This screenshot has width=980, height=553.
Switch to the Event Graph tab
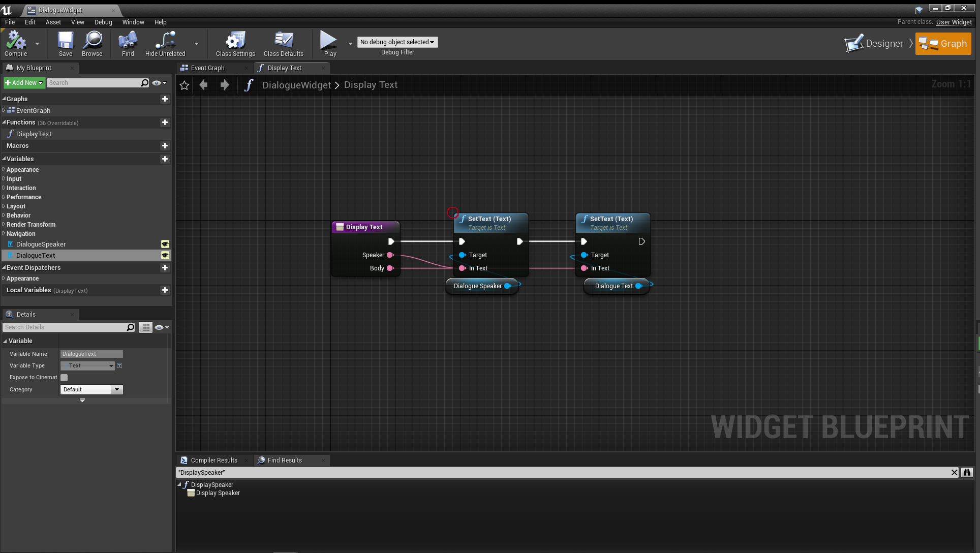(x=207, y=68)
